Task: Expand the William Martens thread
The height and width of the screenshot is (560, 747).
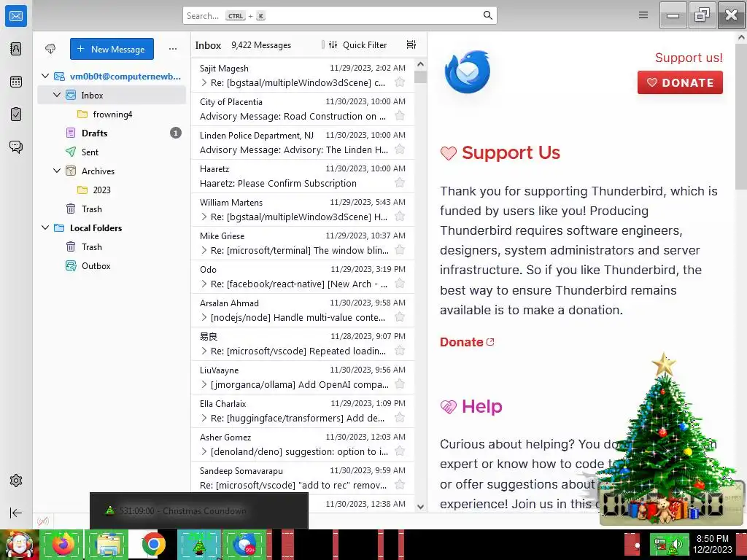Action: click(204, 217)
